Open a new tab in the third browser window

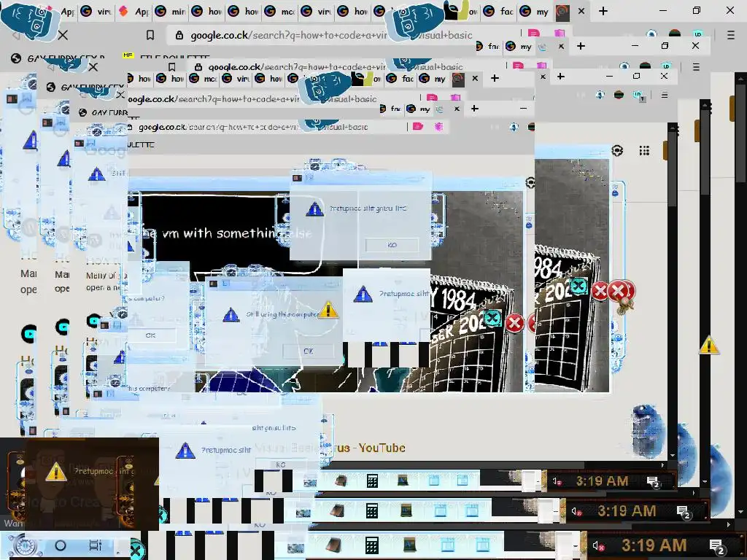coord(495,78)
